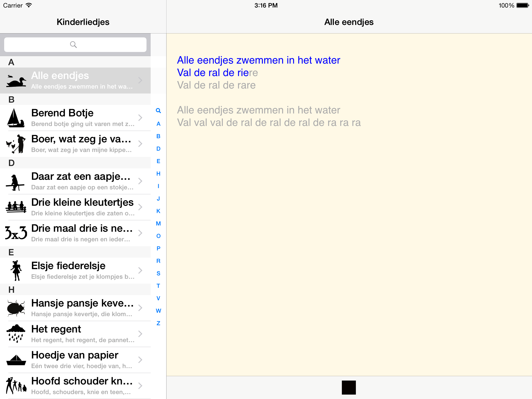Open chevron of Drie kleine kleutertjes row

[140, 207]
